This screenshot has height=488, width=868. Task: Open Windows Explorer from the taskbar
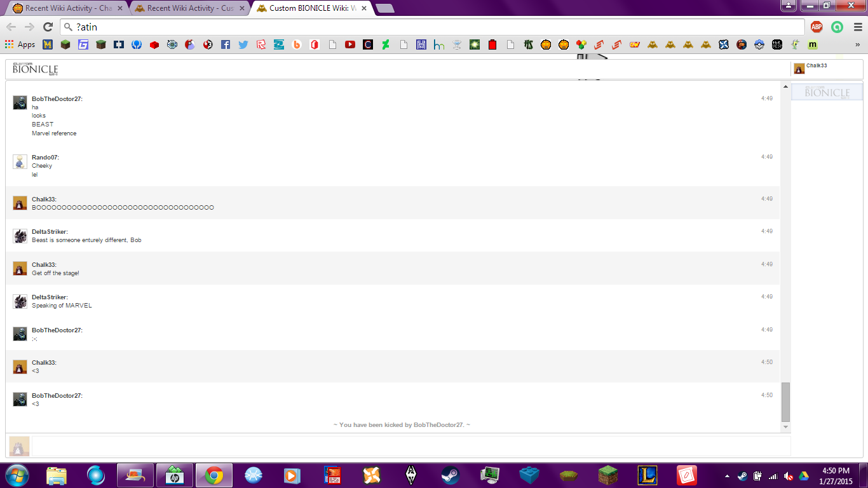point(57,475)
